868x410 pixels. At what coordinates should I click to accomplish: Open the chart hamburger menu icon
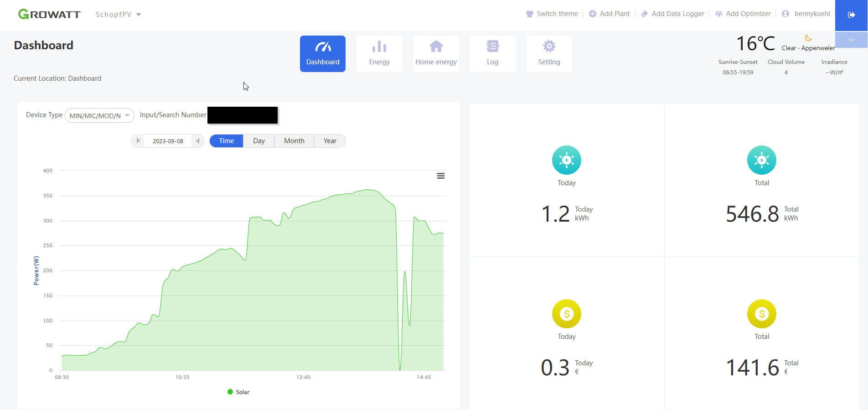[440, 176]
